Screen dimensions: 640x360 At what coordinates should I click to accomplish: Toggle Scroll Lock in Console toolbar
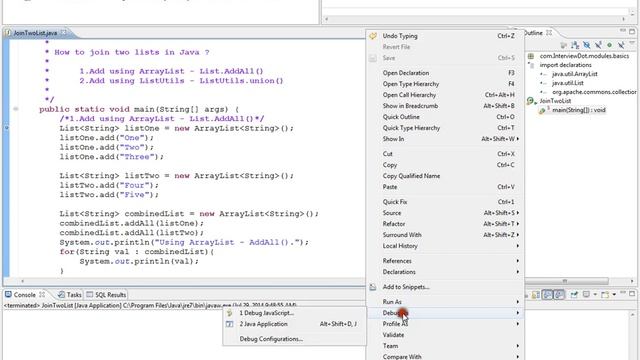535,294
